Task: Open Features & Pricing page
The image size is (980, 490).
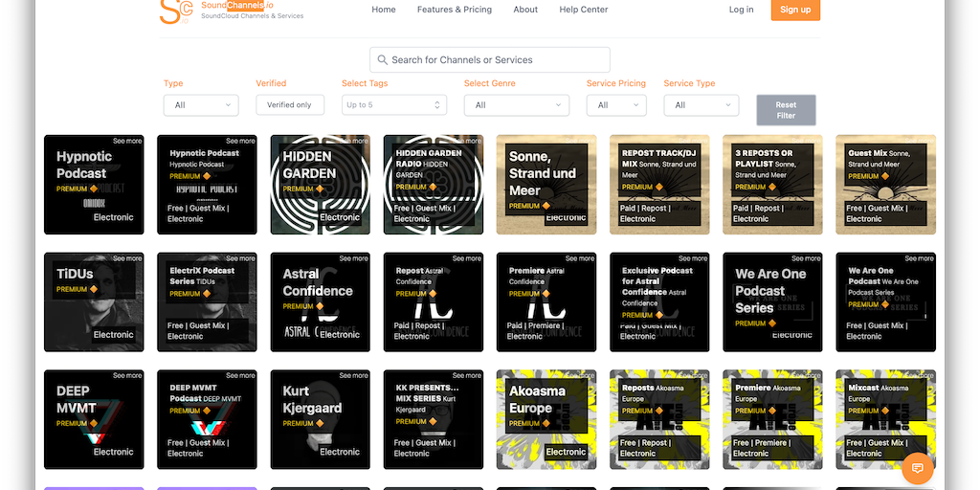Action: click(455, 10)
